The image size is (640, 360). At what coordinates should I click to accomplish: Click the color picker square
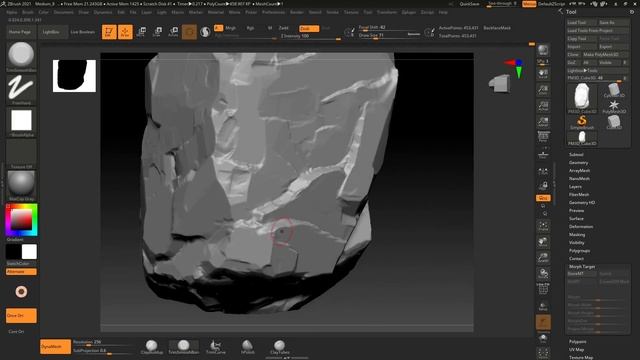pos(21,220)
